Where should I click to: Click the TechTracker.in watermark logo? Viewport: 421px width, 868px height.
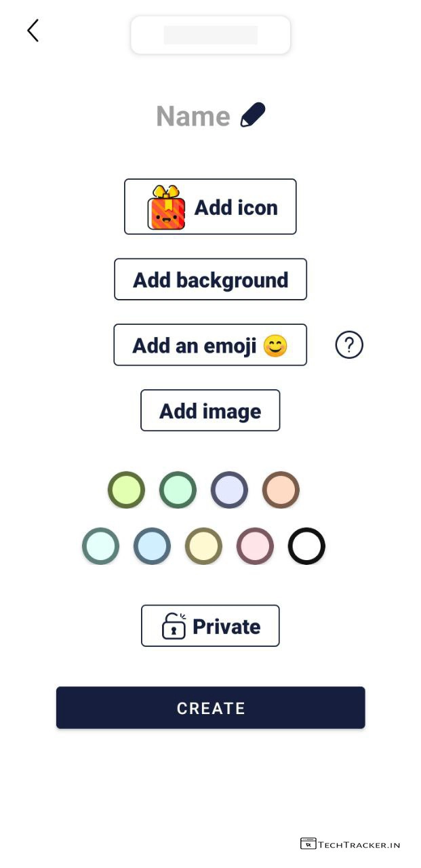pos(350,844)
